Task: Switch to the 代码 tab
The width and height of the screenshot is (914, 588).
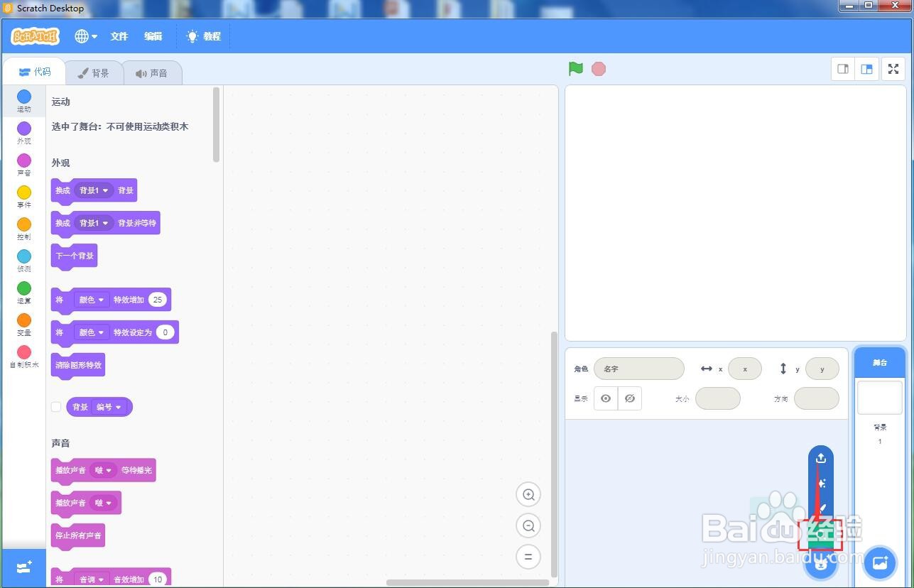Action: (34, 72)
